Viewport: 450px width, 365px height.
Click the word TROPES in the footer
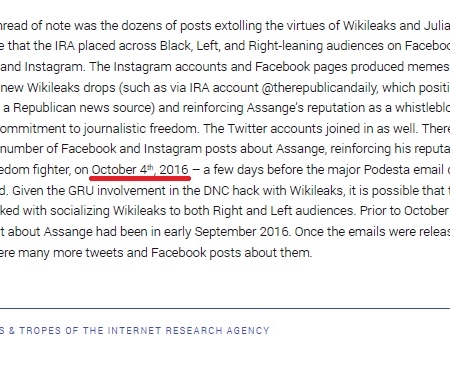(40, 330)
